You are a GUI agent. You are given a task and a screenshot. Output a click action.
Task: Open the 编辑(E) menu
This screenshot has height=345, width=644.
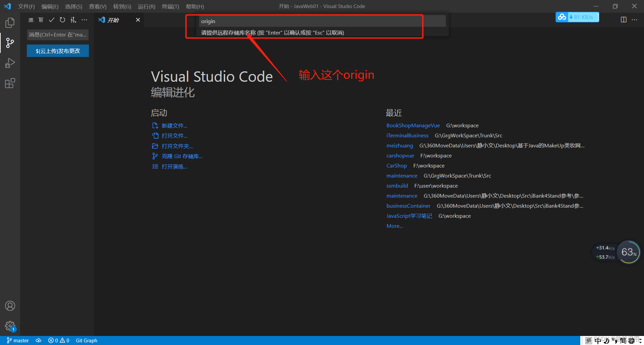[50, 6]
